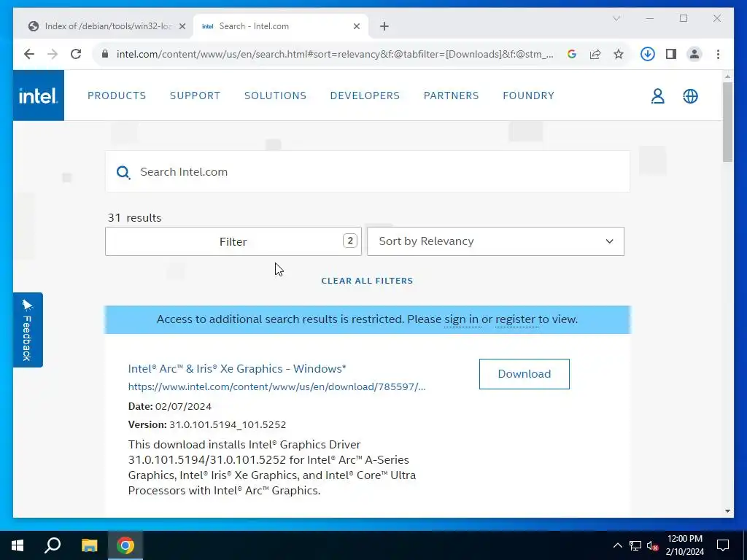This screenshot has height=560, width=747.
Task: Open the PARTNERS menu
Action: 451,96
